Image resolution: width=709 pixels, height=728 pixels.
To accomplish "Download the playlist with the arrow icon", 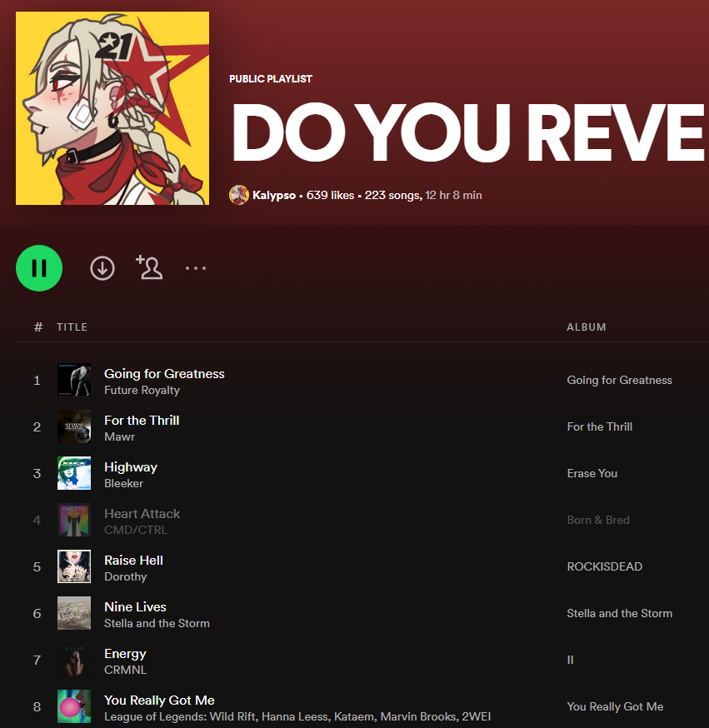I will click(102, 268).
